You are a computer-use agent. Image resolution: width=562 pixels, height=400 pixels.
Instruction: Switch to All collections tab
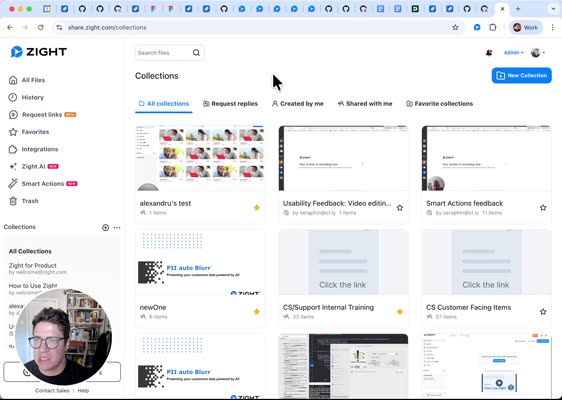click(x=164, y=104)
